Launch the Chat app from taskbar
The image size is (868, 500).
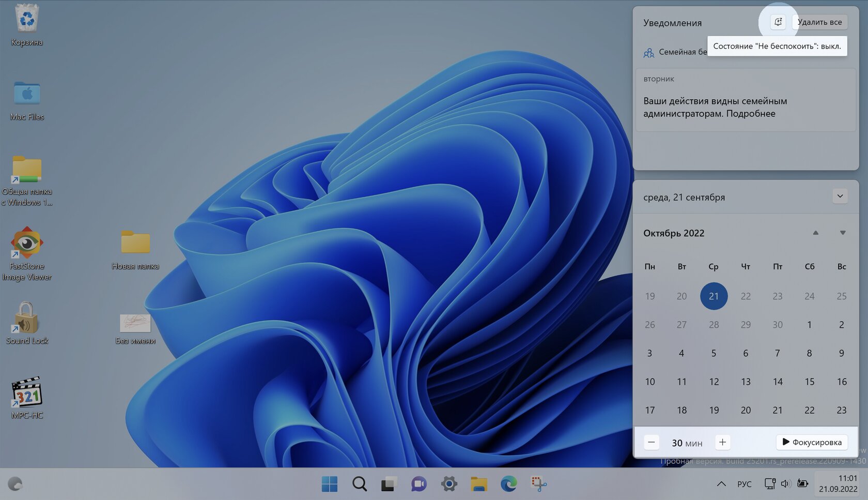[419, 484]
